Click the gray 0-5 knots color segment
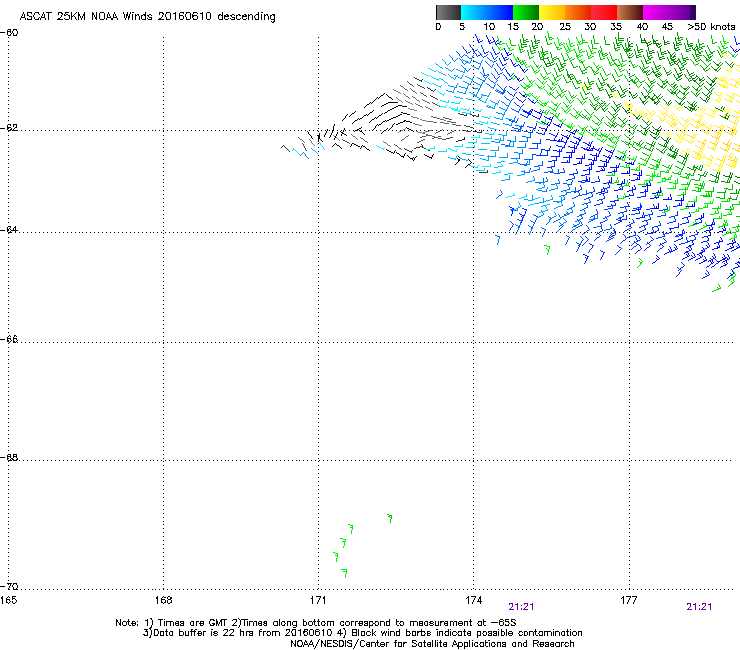 (448, 12)
